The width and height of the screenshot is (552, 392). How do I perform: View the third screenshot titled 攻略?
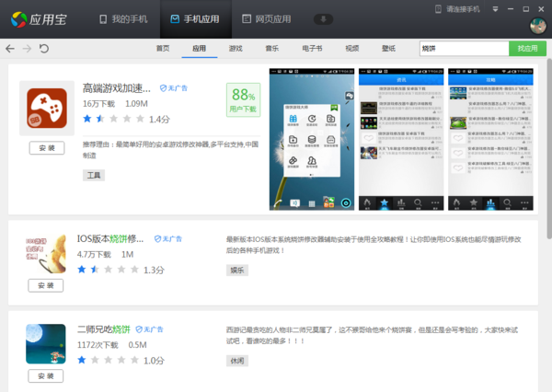[490, 140]
